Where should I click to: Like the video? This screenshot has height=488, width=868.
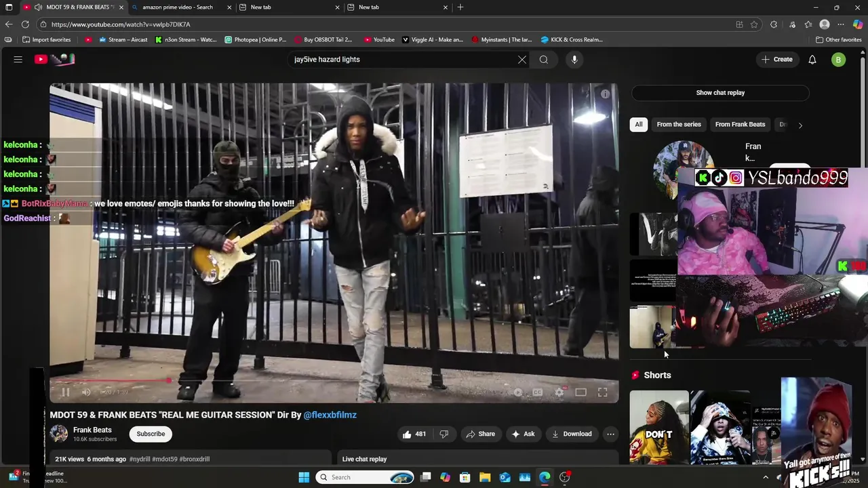(414, 434)
